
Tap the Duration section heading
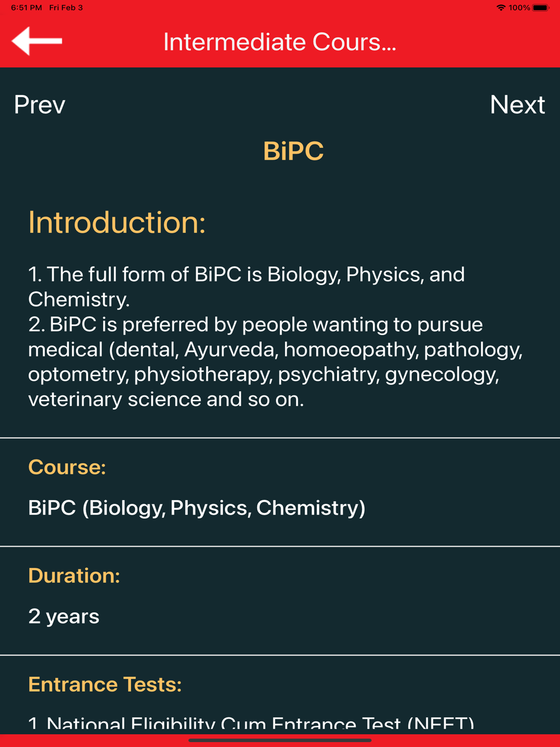click(74, 576)
